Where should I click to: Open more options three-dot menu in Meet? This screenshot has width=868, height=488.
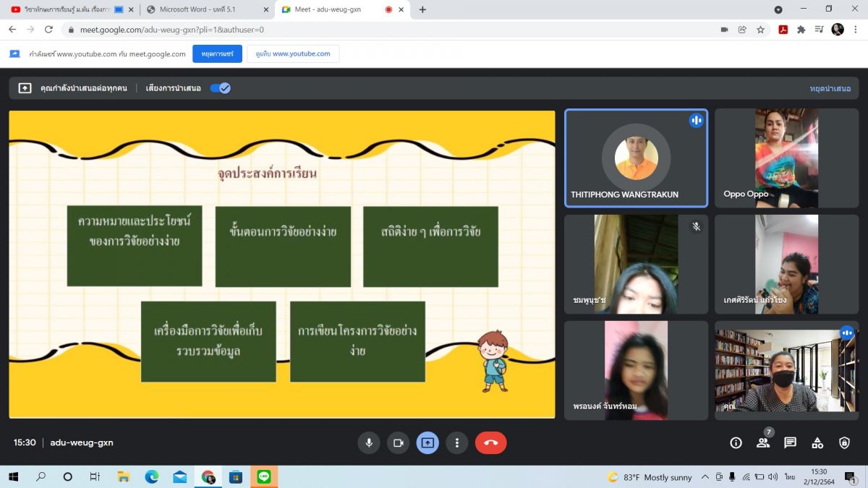(456, 443)
